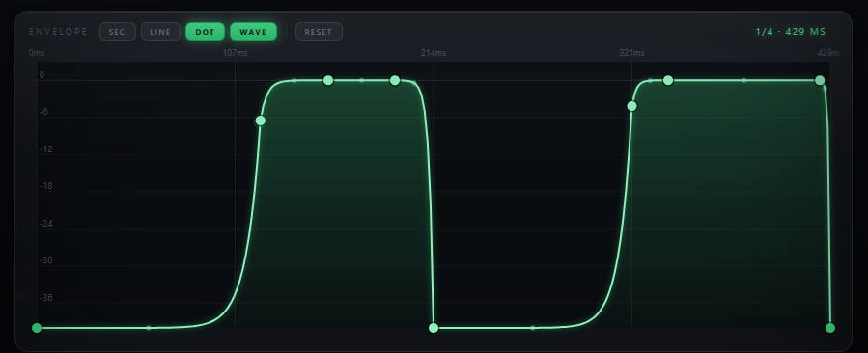Select the last large node of the first plateau
The height and width of the screenshot is (353, 868).
point(395,80)
